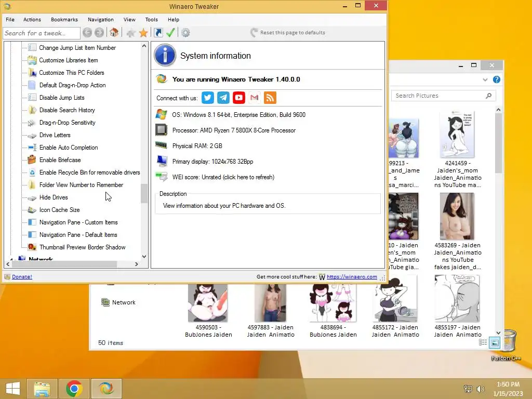The image size is (532, 399).
Task: Click the Donate! link
Action: pyautogui.click(x=22, y=276)
